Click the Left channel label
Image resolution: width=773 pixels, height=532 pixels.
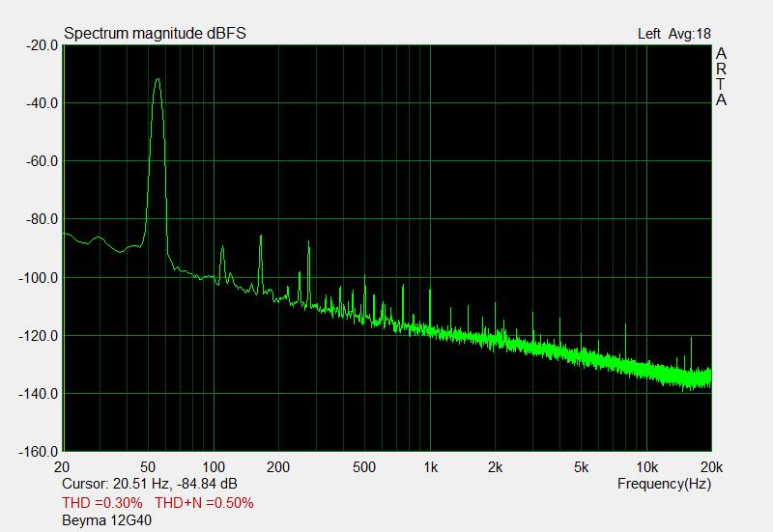(649, 34)
